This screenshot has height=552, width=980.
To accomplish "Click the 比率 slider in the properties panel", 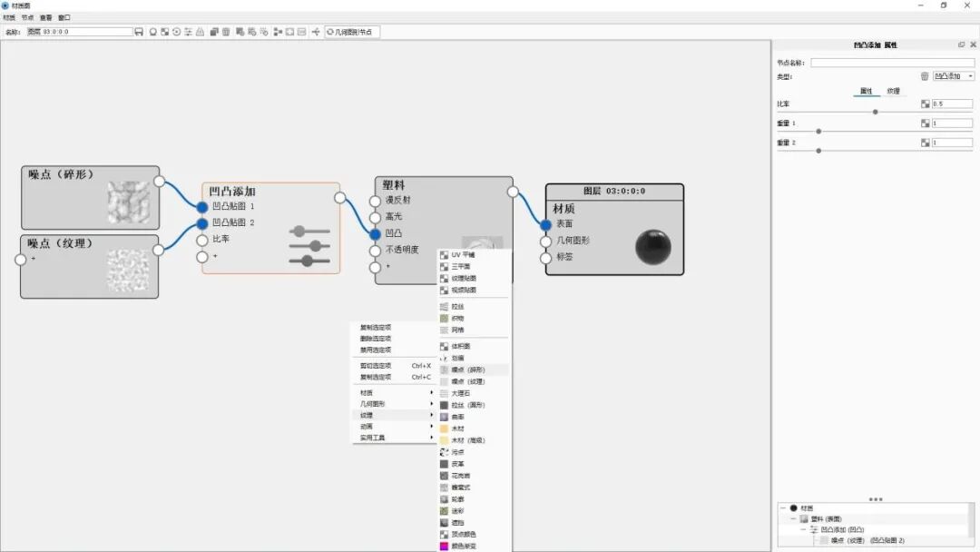I will click(x=876, y=111).
